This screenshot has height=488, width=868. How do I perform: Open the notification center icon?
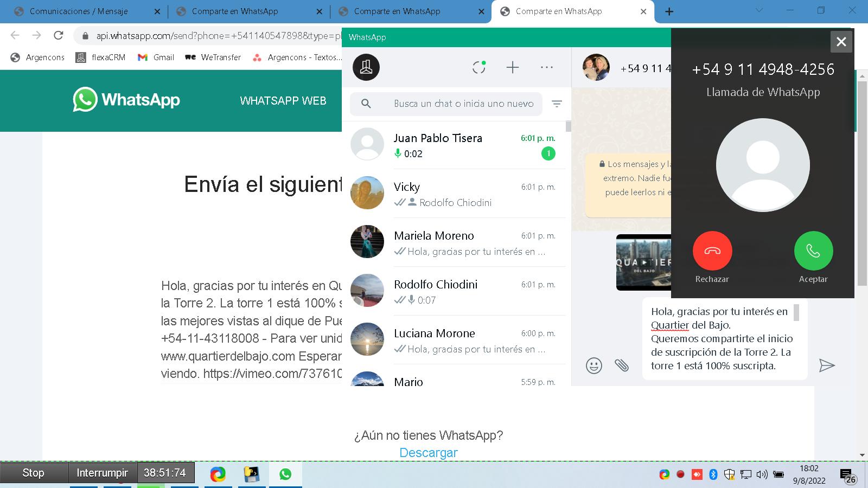[847, 475]
